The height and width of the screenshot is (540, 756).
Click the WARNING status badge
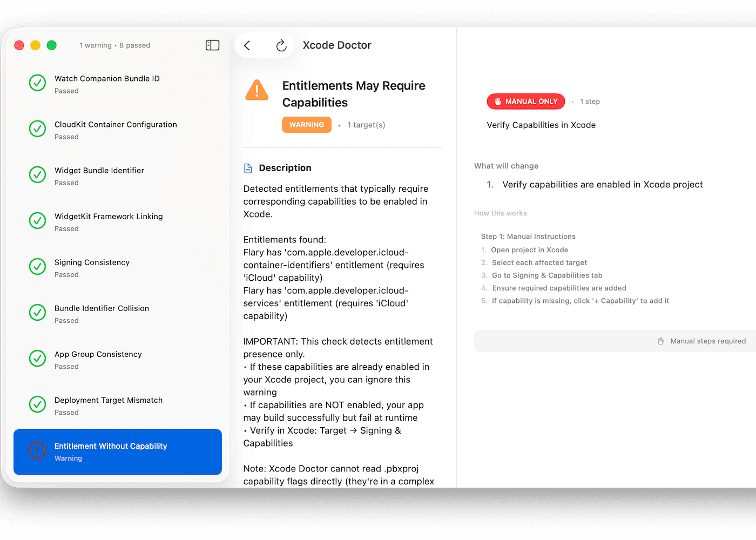tap(307, 125)
